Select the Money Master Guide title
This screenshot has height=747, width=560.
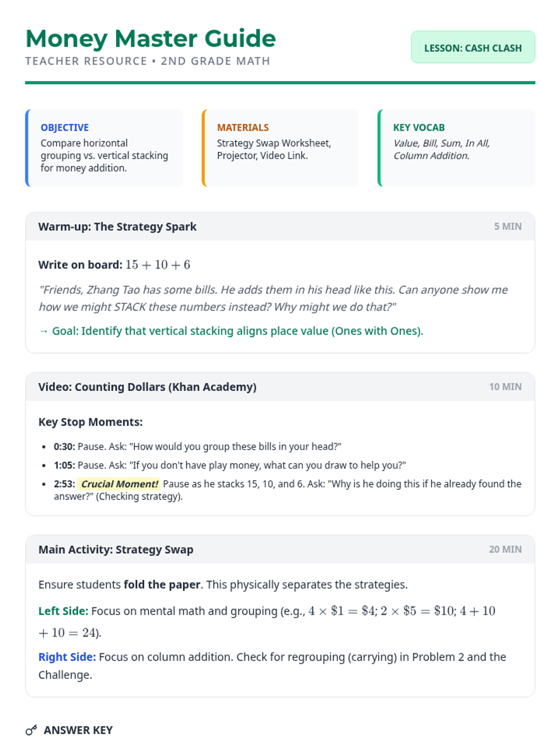pos(150,38)
